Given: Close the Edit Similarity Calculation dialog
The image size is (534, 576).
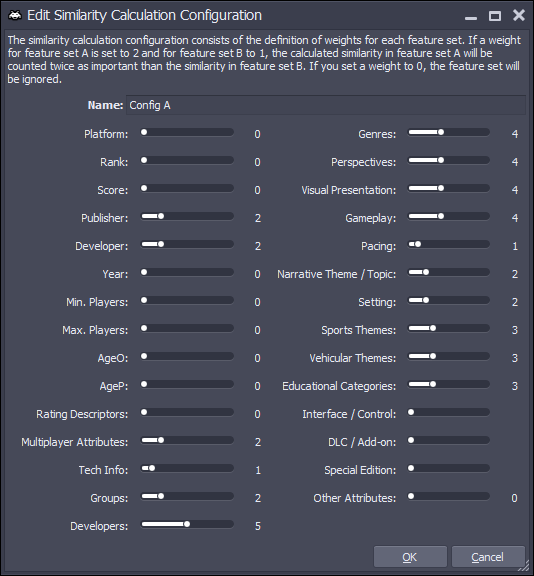Looking at the screenshot, I should [519, 15].
